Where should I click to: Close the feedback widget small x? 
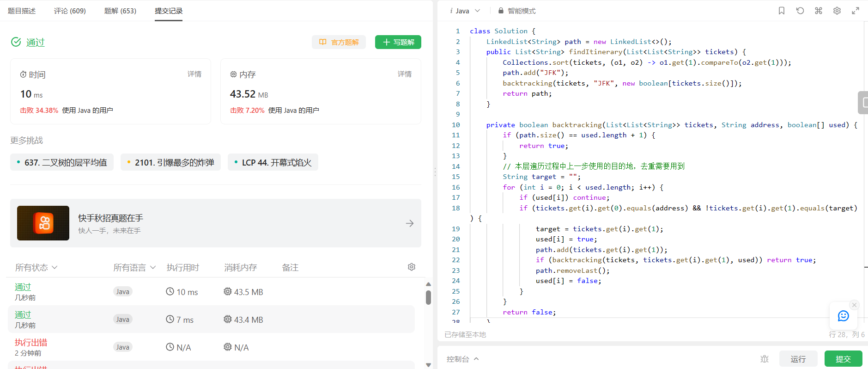[855, 305]
